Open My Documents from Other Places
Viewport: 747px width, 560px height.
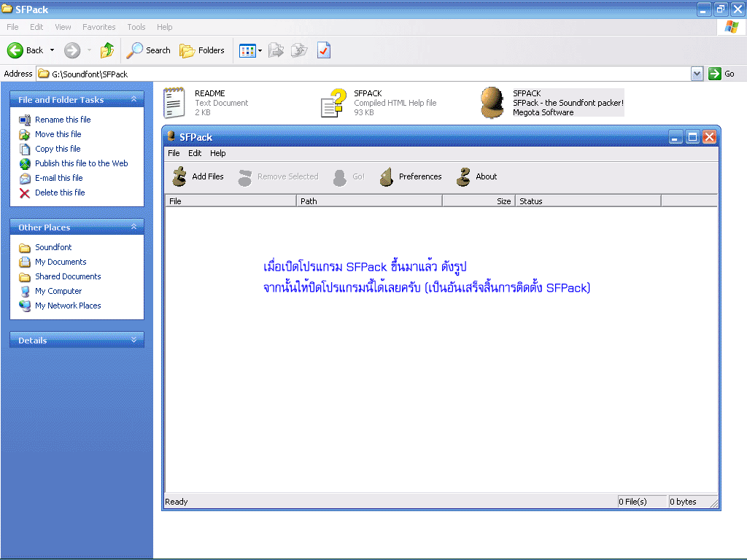[61, 262]
